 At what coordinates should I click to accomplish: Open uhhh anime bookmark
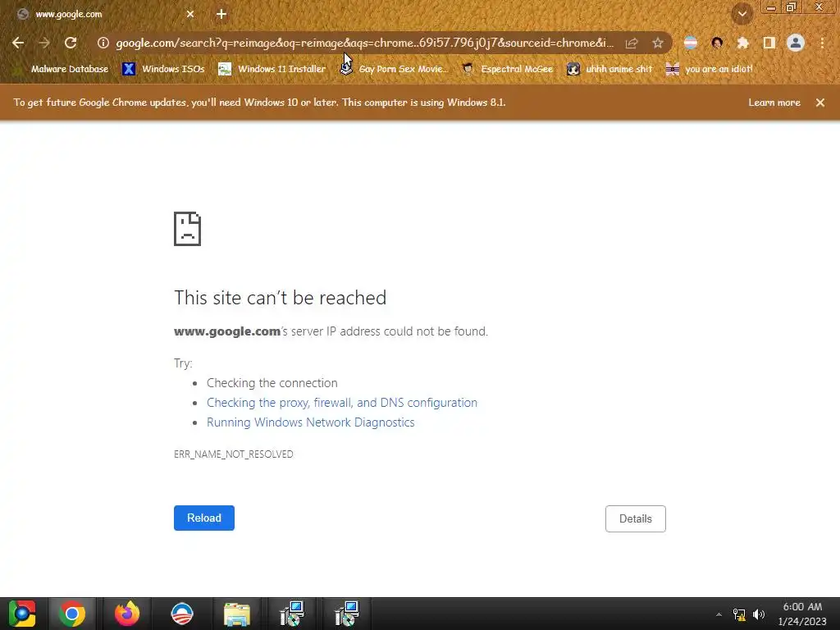point(609,69)
